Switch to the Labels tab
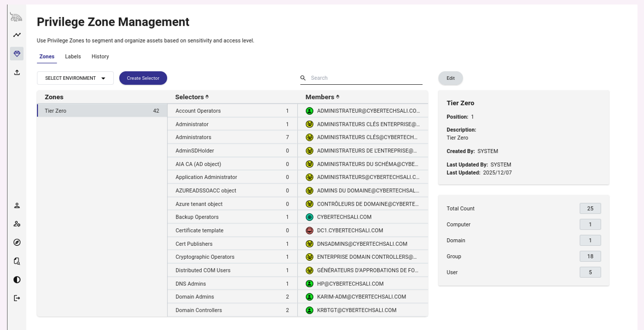 coord(73,57)
